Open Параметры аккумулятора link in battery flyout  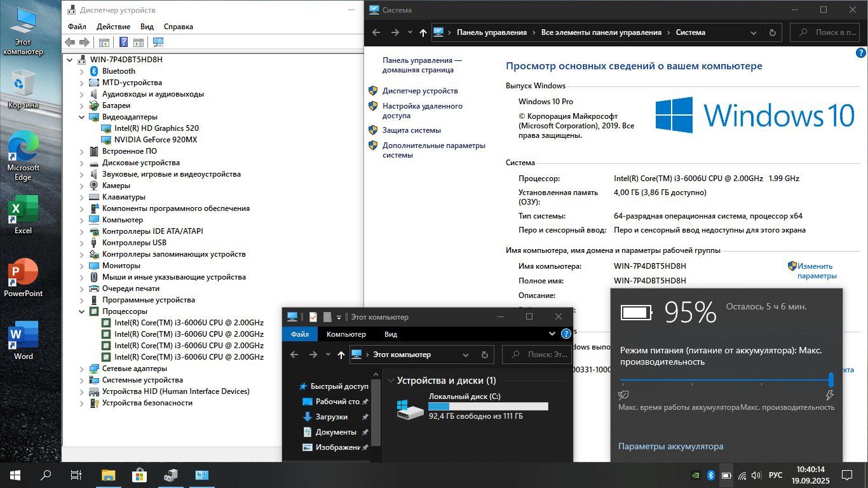click(670, 447)
